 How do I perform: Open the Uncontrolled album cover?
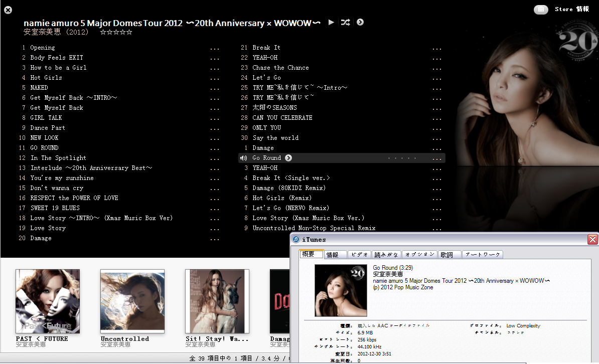coord(132,301)
